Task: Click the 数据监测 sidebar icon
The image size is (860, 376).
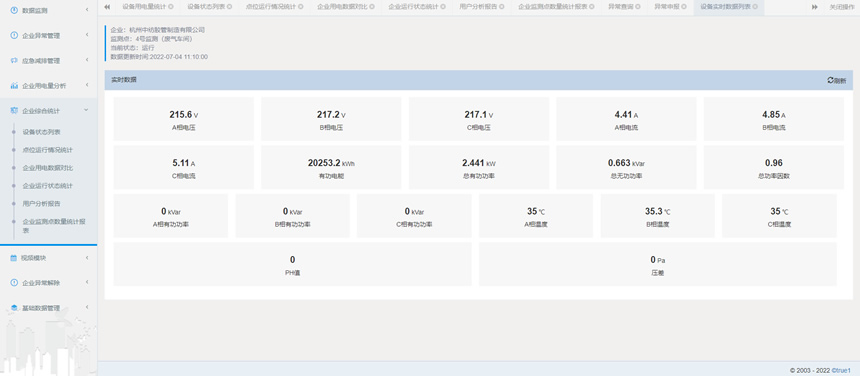Action: 14,10
